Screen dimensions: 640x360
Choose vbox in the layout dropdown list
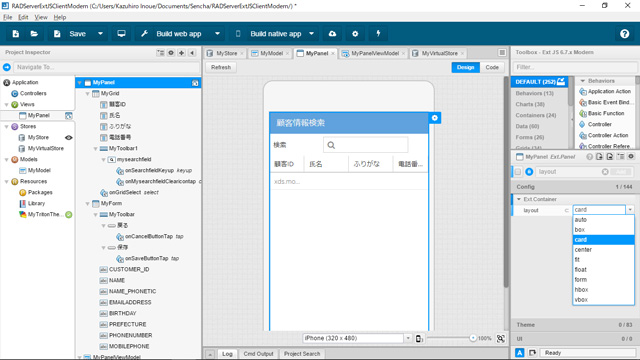coord(604,300)
